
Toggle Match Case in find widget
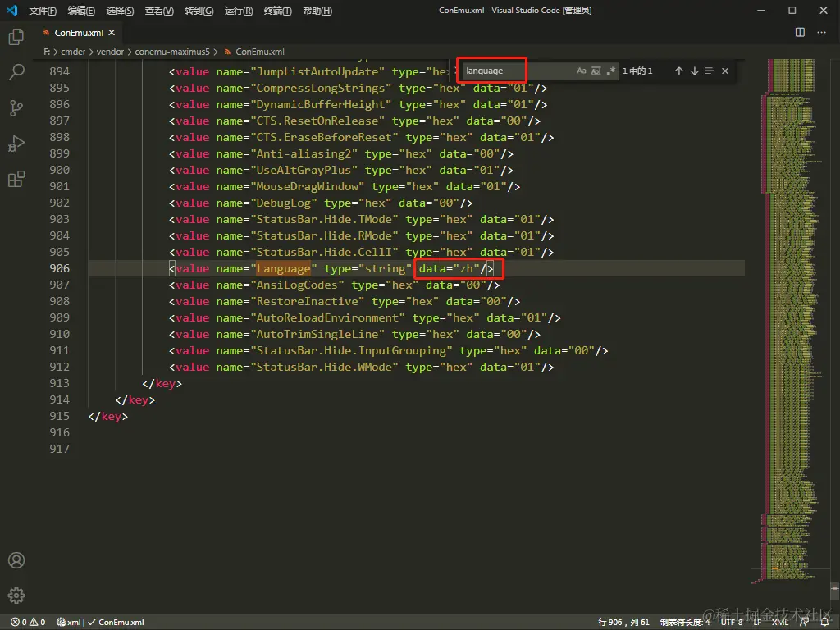click(x=582, y=71)
